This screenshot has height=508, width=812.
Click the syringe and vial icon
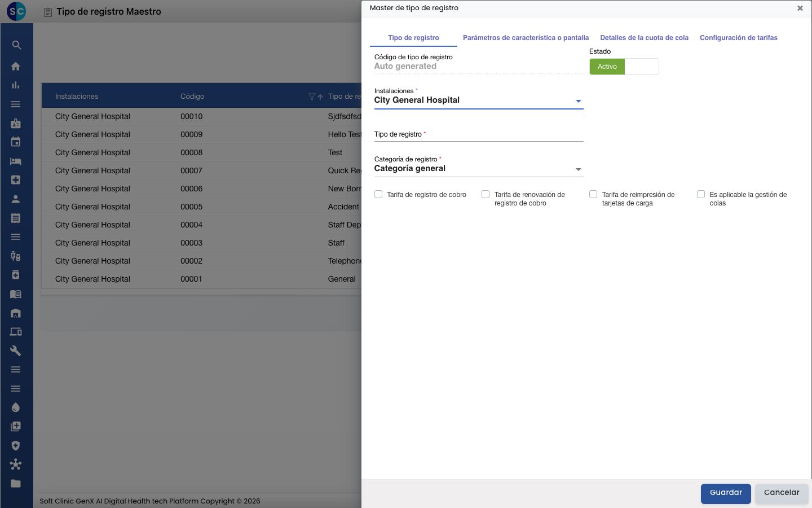[16, 256]
